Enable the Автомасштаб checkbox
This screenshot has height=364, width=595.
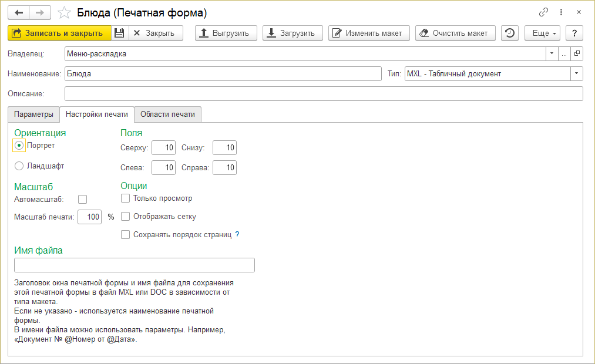83,200
